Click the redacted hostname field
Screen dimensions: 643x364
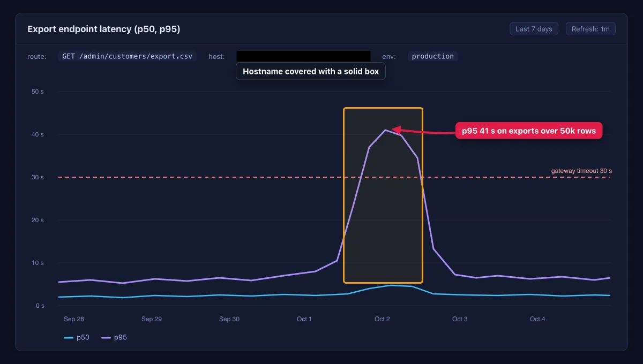303,56
